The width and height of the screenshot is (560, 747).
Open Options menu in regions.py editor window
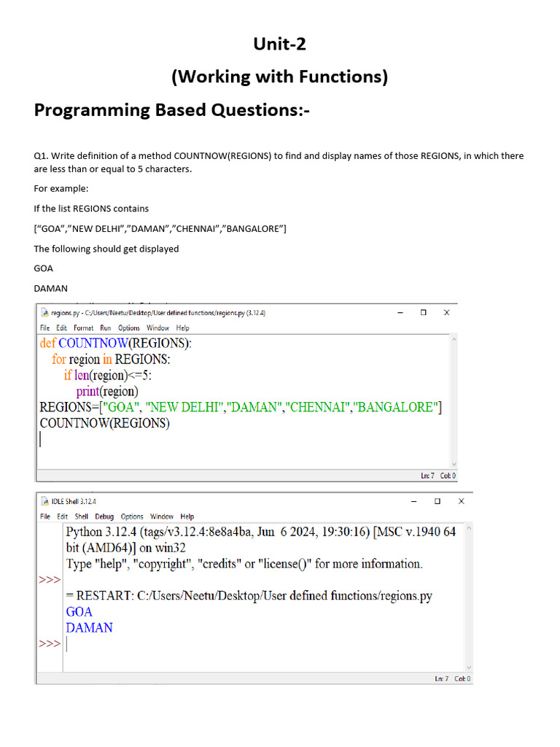(129, 328)
